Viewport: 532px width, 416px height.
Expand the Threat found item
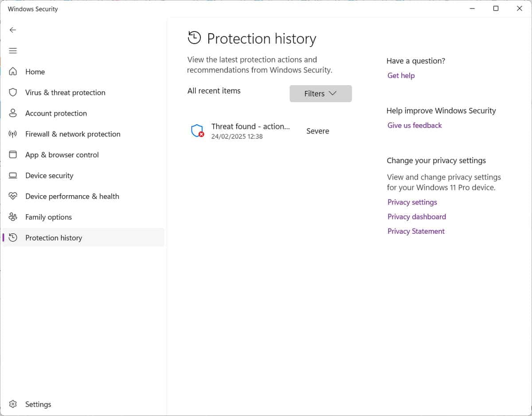point(270,131)
